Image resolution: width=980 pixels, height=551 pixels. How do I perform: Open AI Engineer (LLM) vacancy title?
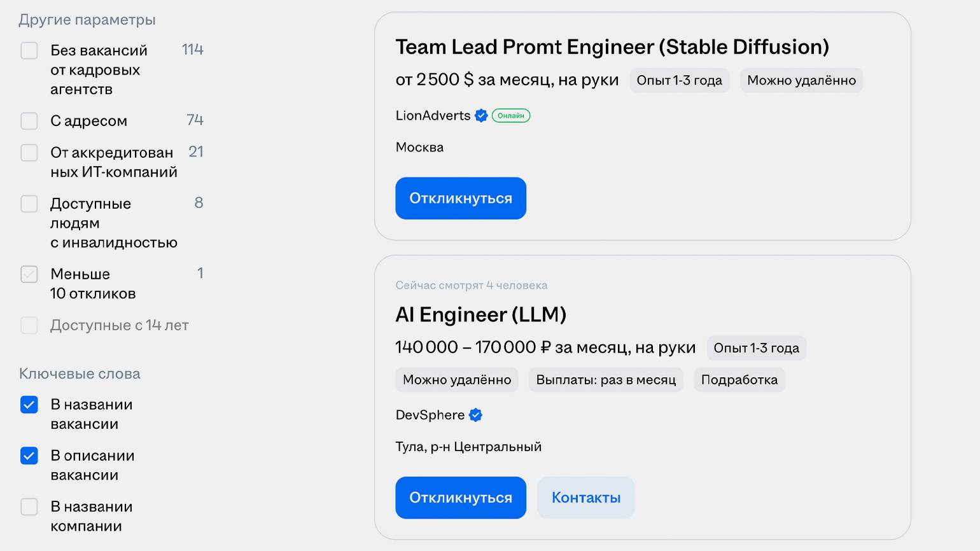click(x=480, y=315)
